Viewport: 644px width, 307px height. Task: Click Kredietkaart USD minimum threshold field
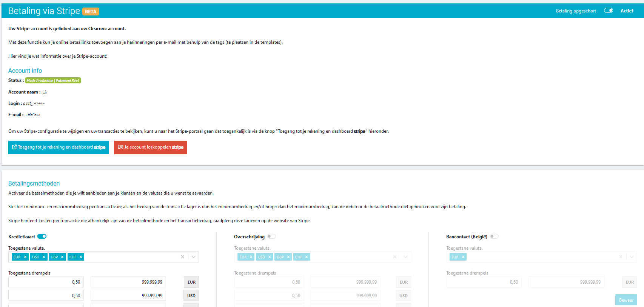point(46,295)
